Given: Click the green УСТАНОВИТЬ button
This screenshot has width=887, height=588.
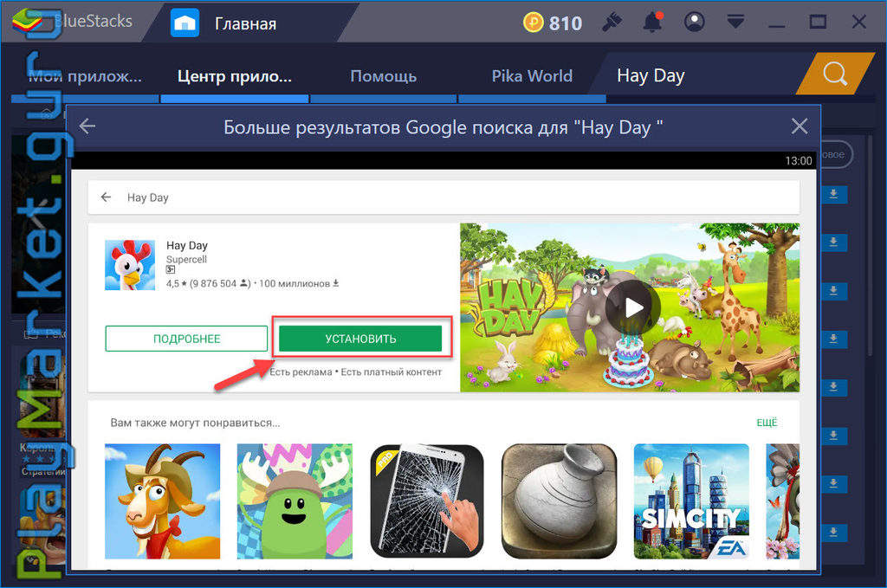Looking at the screenshot, I should click(360, 339).
